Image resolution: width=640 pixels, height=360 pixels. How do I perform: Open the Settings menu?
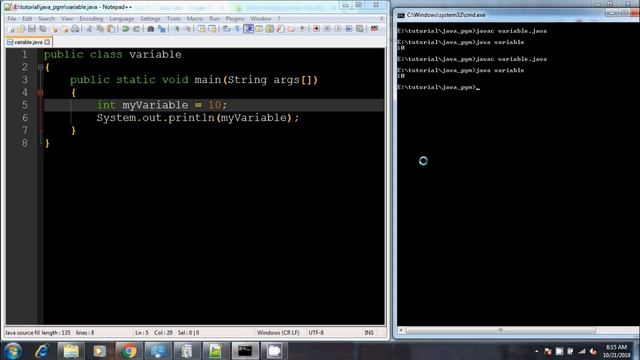coord(150,19)
